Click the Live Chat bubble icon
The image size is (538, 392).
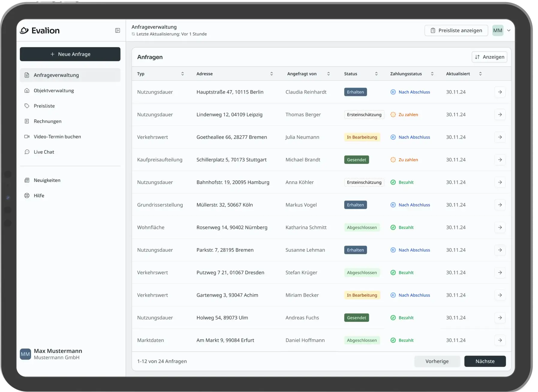(27, 152)
